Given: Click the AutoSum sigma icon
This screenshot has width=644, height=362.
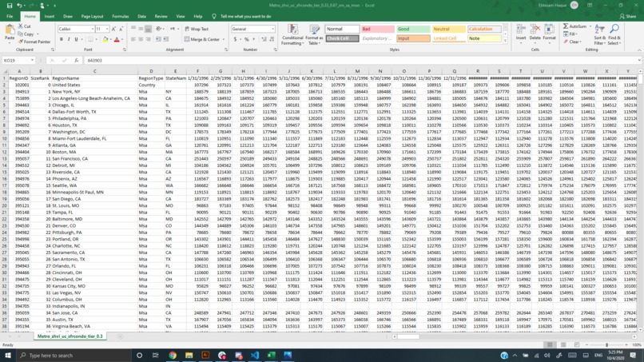Looking at the screenshot, I should 566,26.
